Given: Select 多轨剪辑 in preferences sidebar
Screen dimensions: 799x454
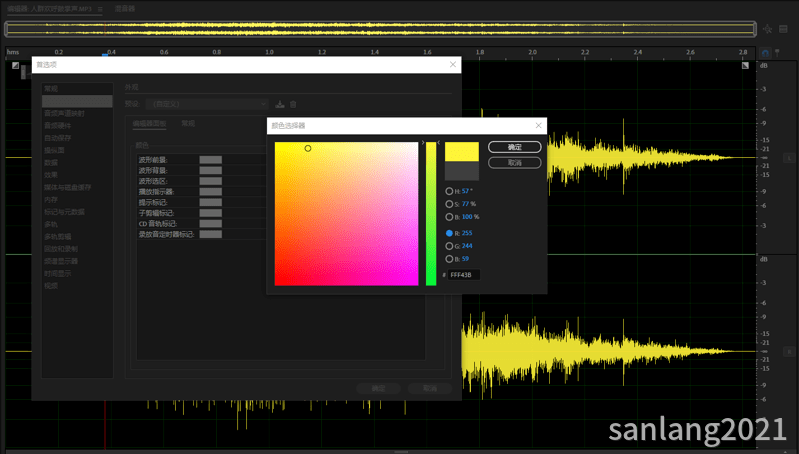Looking at the screenshot, I should point(58,236).
